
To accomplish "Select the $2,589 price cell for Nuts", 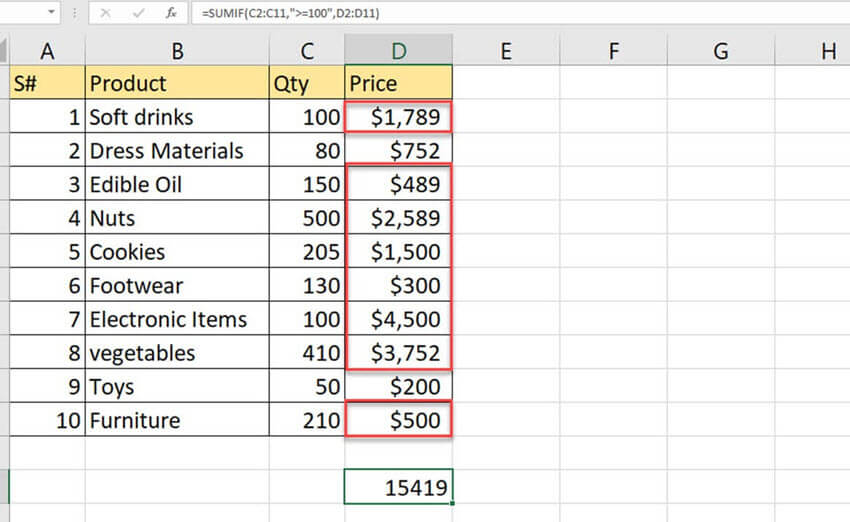I will pos(398,218).
